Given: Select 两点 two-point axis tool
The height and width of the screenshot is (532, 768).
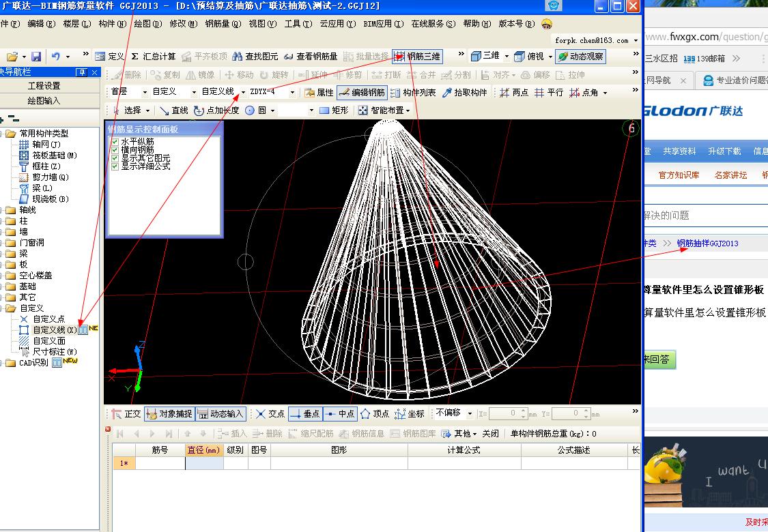Looking at the screenshot, I should pos(514,93).
